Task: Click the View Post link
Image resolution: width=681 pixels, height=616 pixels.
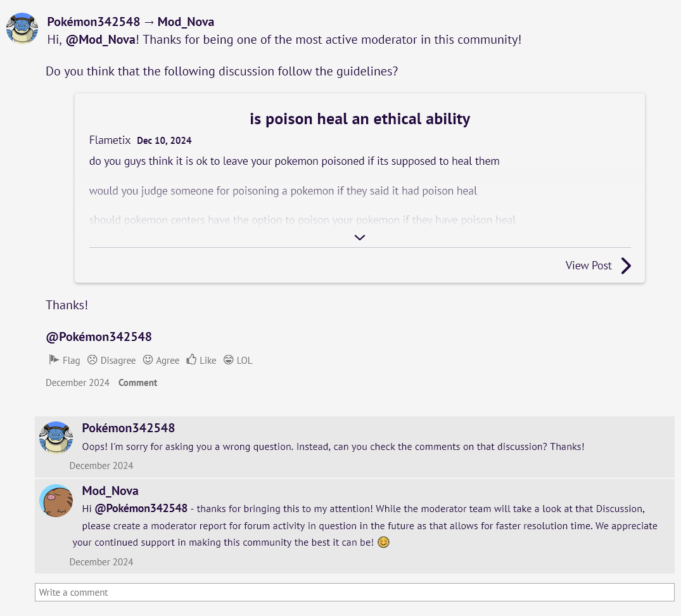Action: tap(589, 266)
